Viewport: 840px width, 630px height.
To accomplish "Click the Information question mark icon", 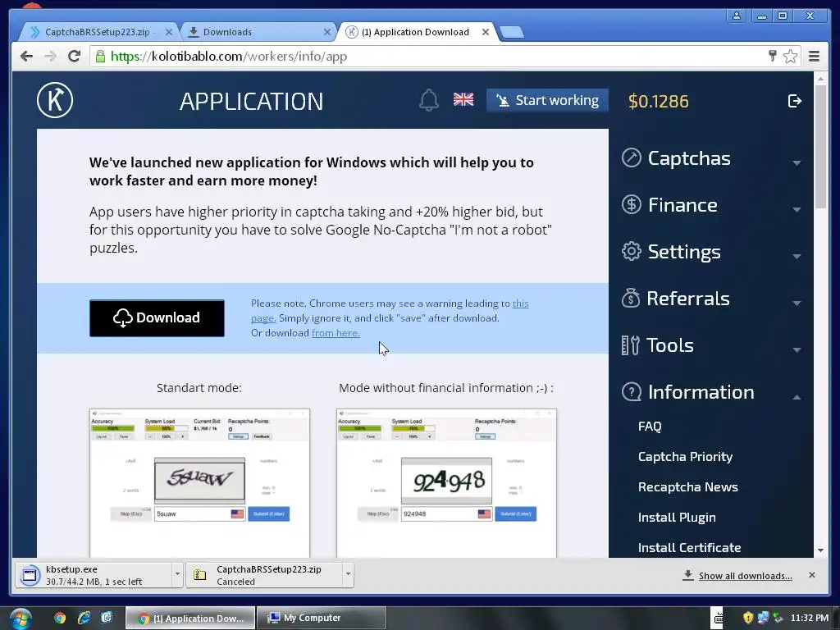I will (632, 391).
